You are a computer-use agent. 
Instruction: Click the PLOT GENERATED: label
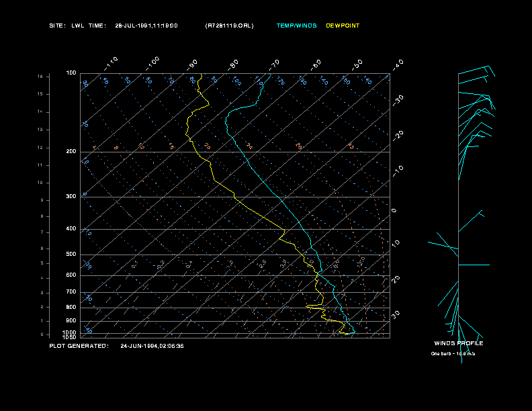point(79,346)
